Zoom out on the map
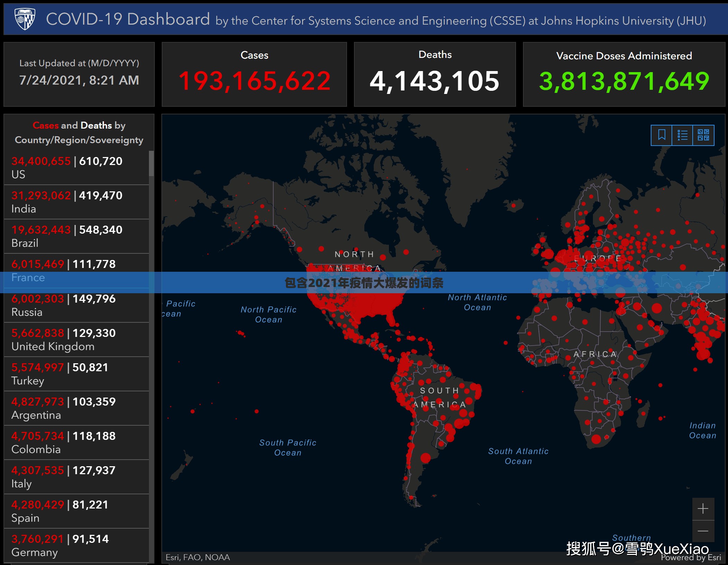 pyautogui.click(x=703, y=531)
